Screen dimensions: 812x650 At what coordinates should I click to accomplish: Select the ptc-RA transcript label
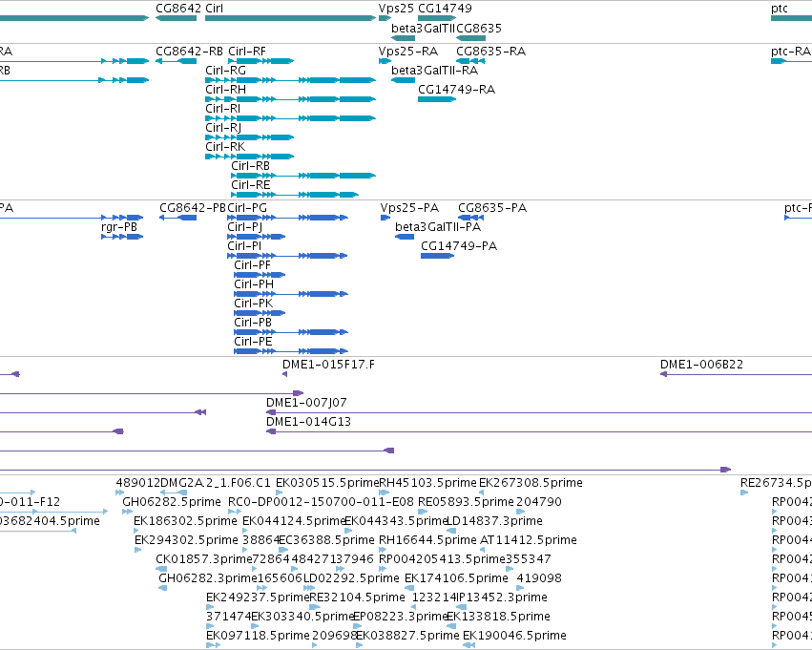(x=790, y=52)
